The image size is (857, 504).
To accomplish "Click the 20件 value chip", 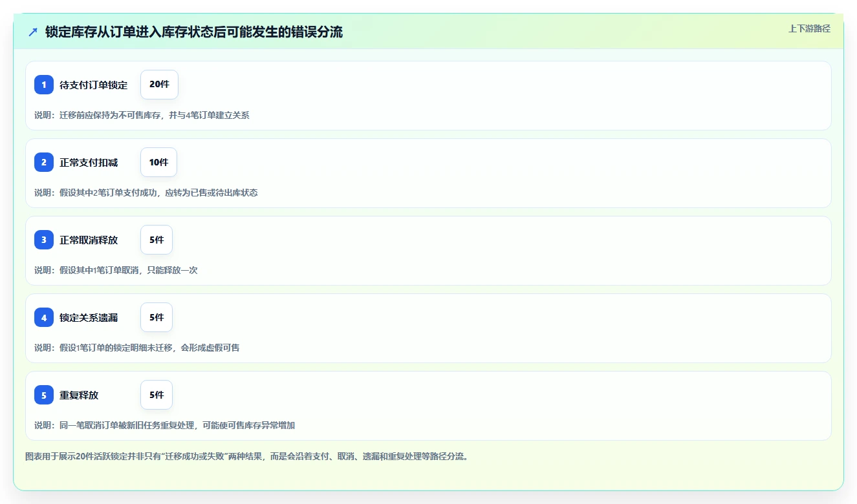I will coord(159,85).
